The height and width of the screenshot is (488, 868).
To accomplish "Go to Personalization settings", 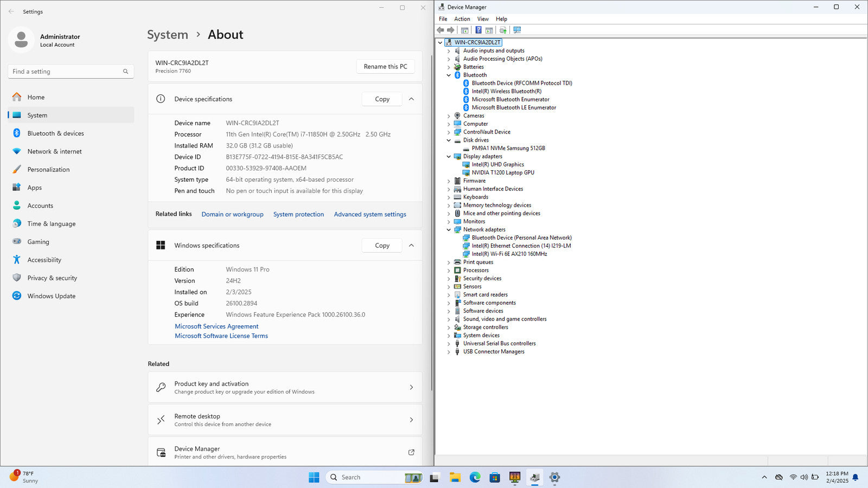I will pos(71,169).
